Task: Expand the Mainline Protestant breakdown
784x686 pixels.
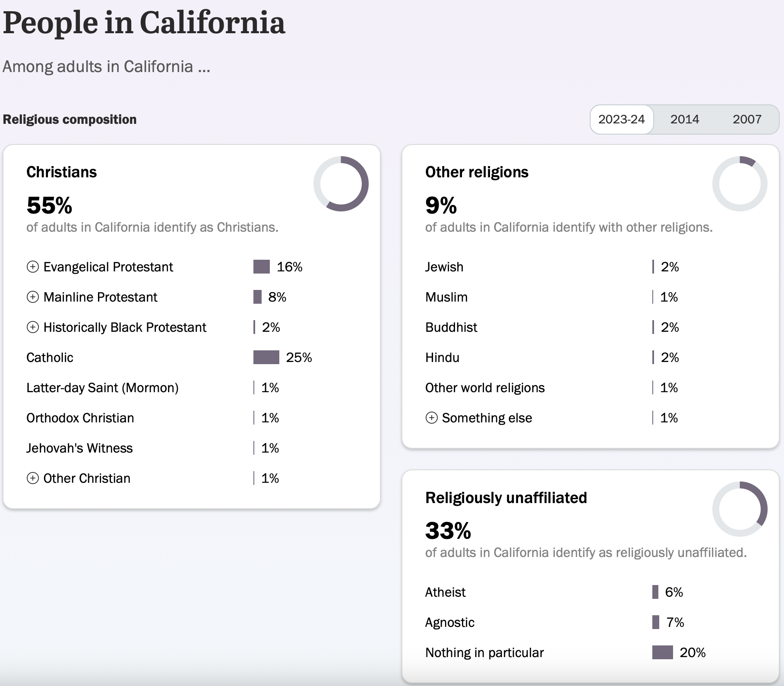Action: coord(33,297)
